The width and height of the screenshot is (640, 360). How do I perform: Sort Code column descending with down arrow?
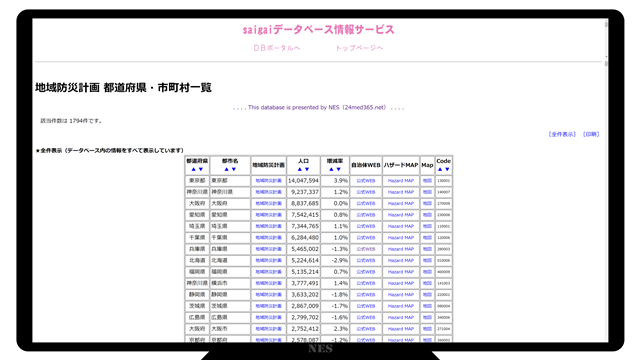pyautogui.click(x=447, y=169)
